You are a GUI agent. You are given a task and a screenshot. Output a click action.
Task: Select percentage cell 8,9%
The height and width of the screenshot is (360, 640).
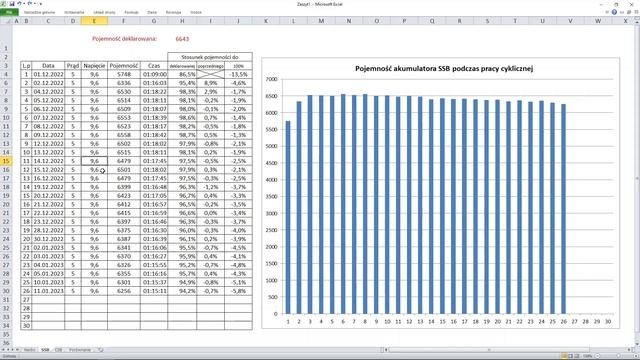[x=210, y=83]
